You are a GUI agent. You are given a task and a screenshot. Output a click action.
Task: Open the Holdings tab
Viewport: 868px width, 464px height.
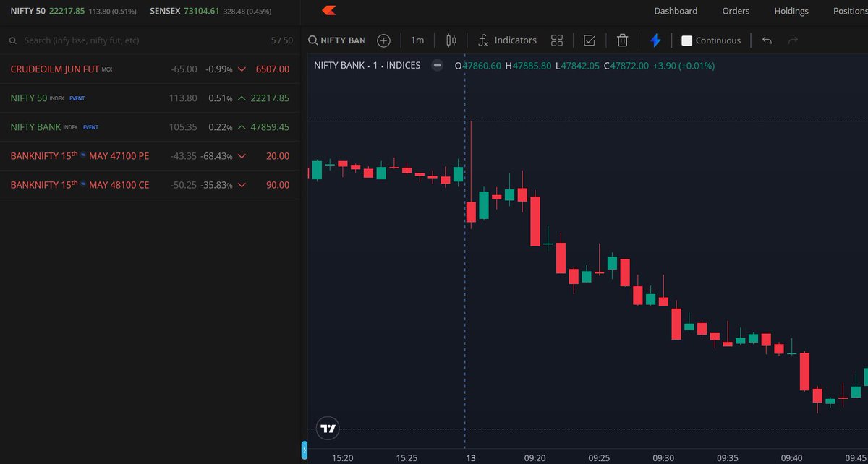coord(791,11)
